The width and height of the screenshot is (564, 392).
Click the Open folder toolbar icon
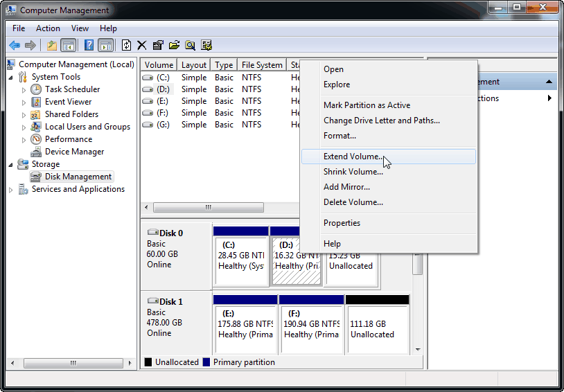pyautogui.click(x=174, y=46)
